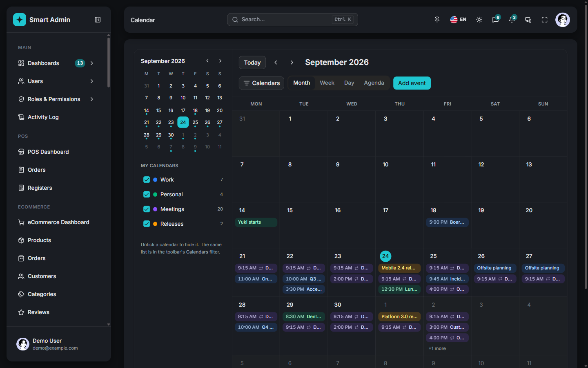Screen dimensions: 588x368
Task: Open notifications bell icon
Action: 512,20
